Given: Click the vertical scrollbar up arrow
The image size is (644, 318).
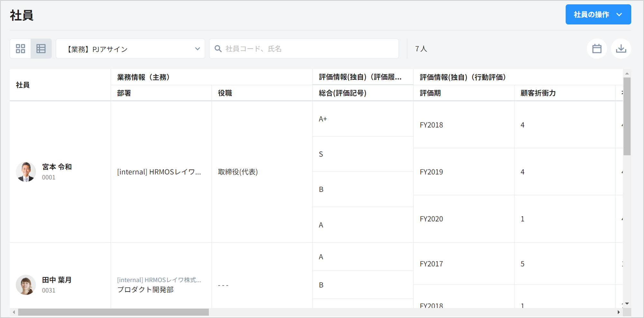Looking at the screenshot, I should pyautogui.click(x=627, y=73).
